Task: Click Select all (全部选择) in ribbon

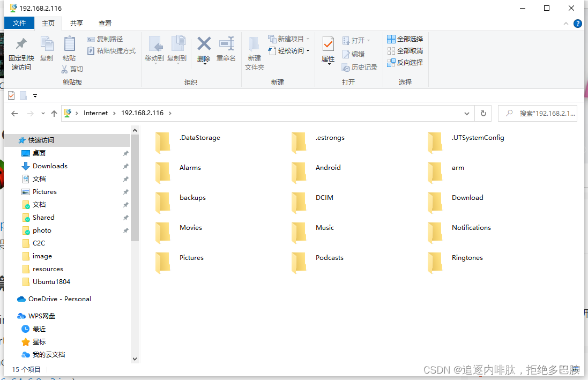Action: 405,39
